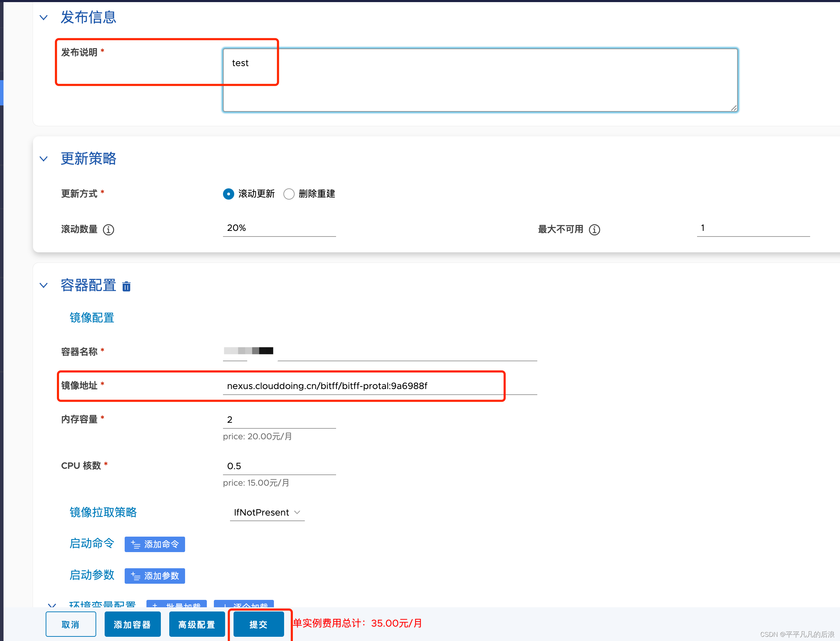Viewport: 840px width, 641px height.
Task: Click price: 20.00元/月 text
Action: 257,436
